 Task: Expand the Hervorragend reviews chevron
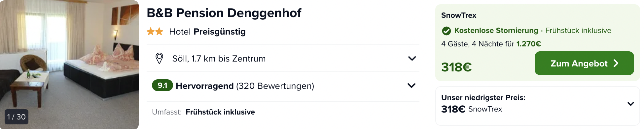(x=411, y=86)
